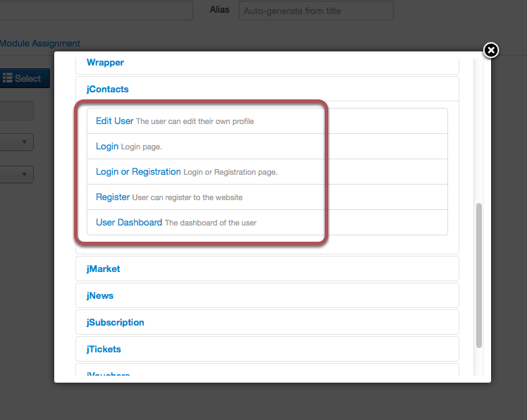
Task: Click the 'The dashboard of the user' description
Action: 211,223
